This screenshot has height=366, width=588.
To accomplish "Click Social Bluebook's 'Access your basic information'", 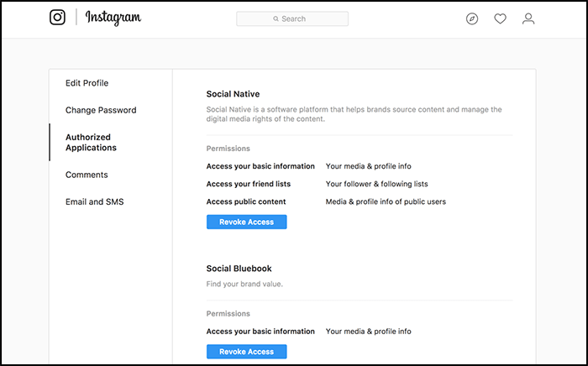I will pos(260,331).
